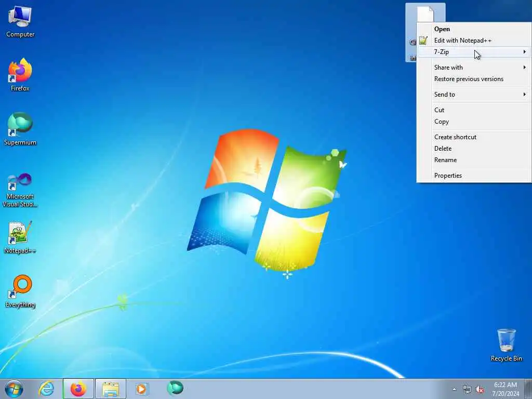Open Windows Explorer from the taskbar
The height and width of the screenshot is (399, 532).
click(111, 389)
